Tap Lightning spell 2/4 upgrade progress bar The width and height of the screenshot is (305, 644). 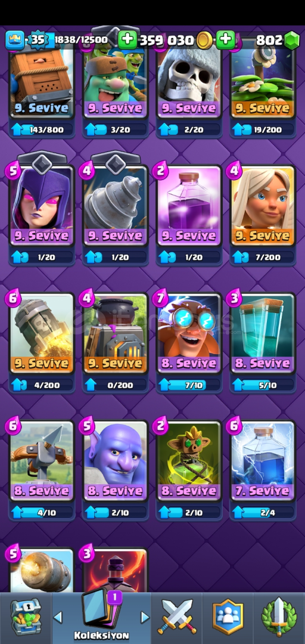tap(263, 512)
